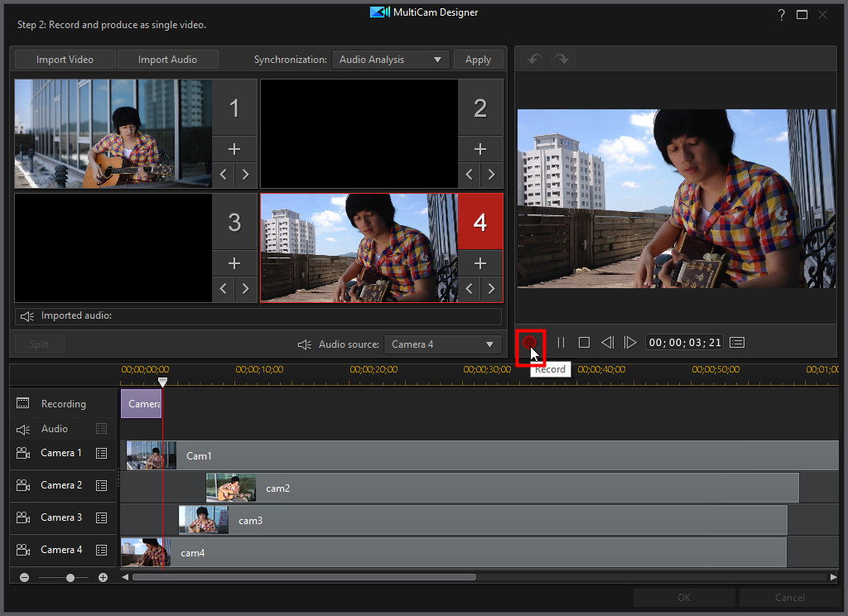
Task: Select the active camera 4 button
Action: click(x=480, y=222)
